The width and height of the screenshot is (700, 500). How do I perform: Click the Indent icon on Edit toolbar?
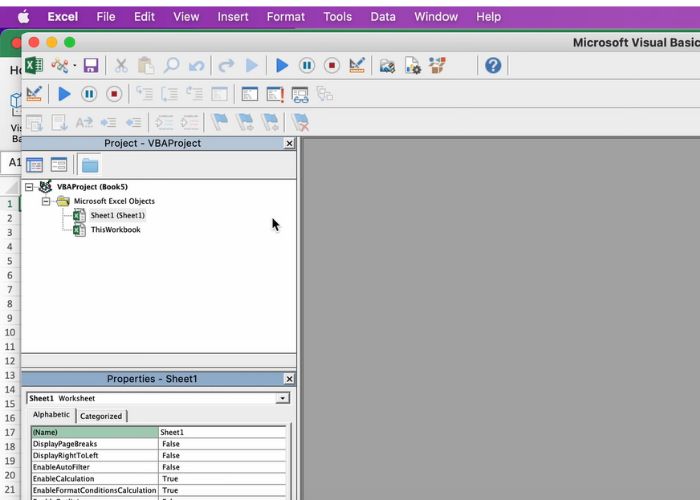coord(108,122)
